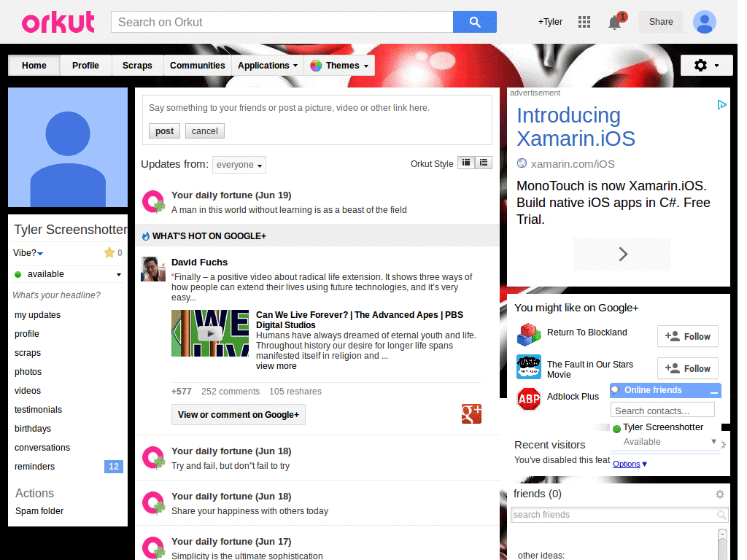Open photos in left sidebar
Image resolution: width=747 pixels, height=560 pixels.
28,372
